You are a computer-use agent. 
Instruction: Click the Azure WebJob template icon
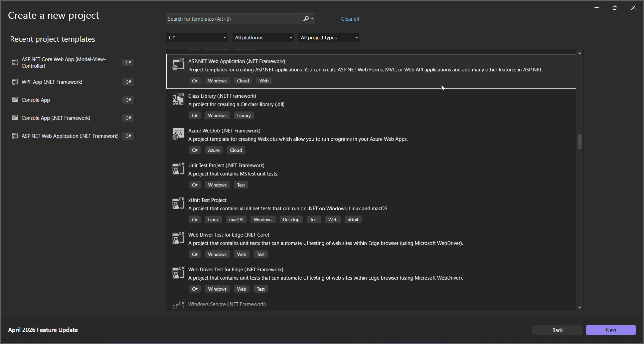click(178, 133)
